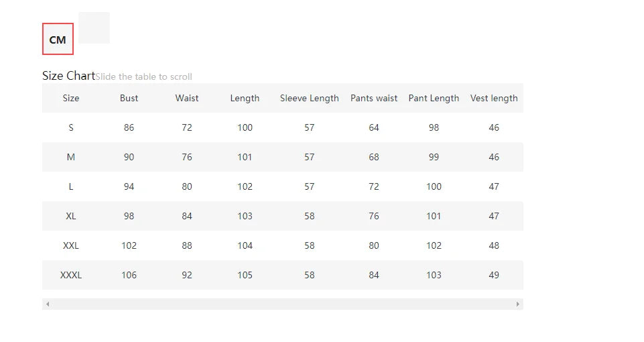The height and width of the screenshot is (342, 644).
Task: Select the S size row label
Action: [x=71, y=127]
